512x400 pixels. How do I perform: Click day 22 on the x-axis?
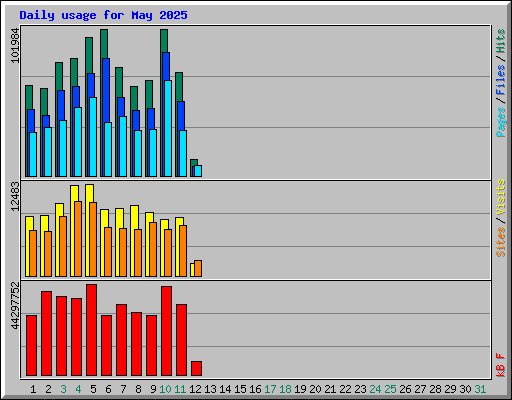tap(345, 389)
